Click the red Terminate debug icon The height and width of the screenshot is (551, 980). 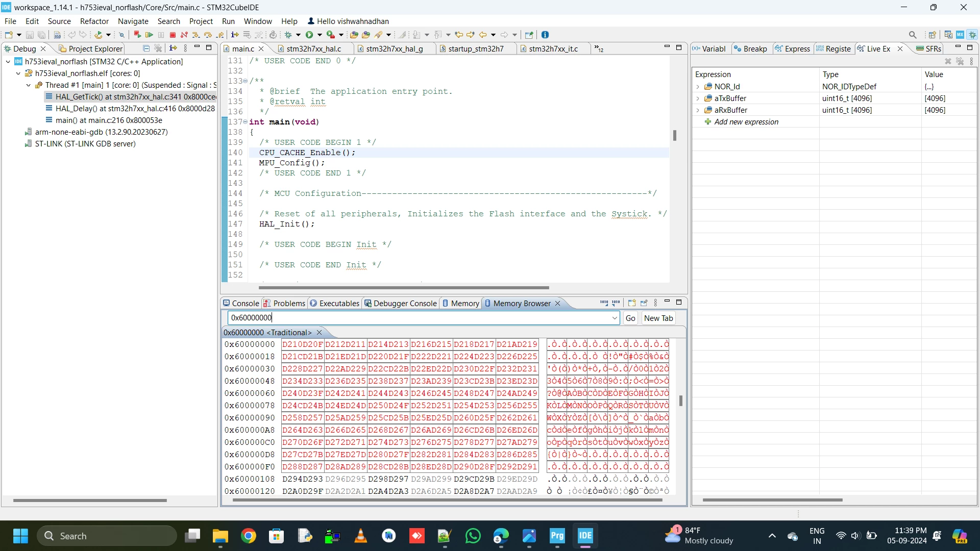pos(173,35)
